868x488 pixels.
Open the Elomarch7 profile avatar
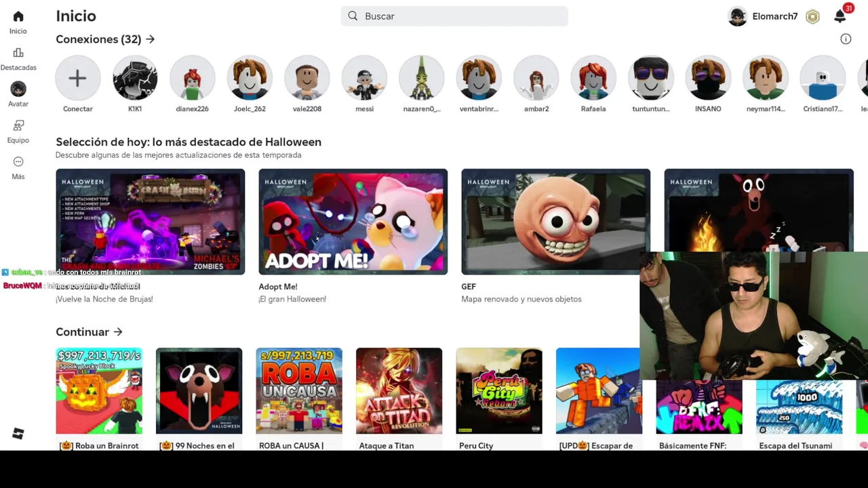(x=737, y=16)
